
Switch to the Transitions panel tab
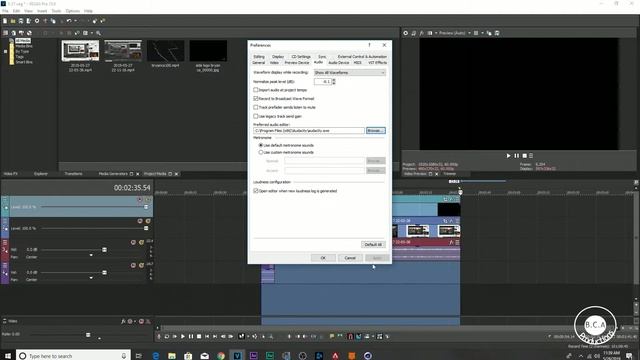[x=73, y=174]
